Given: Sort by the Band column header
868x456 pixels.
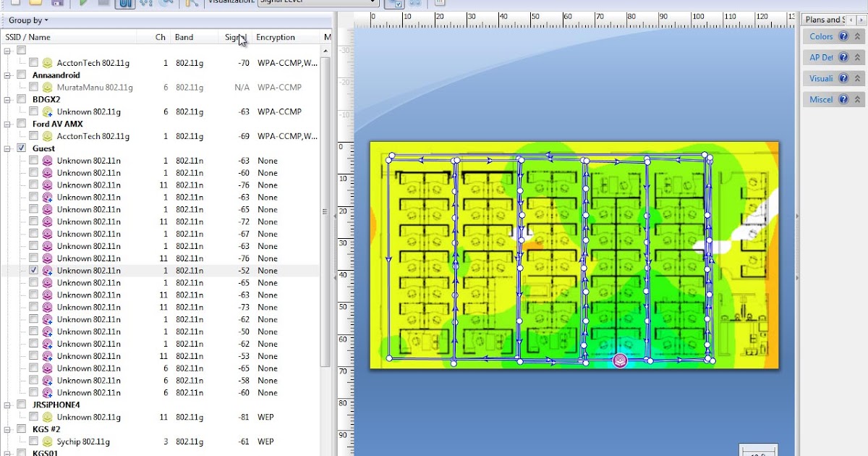Looking at the screenshot, I should click(x=194, y=37).
